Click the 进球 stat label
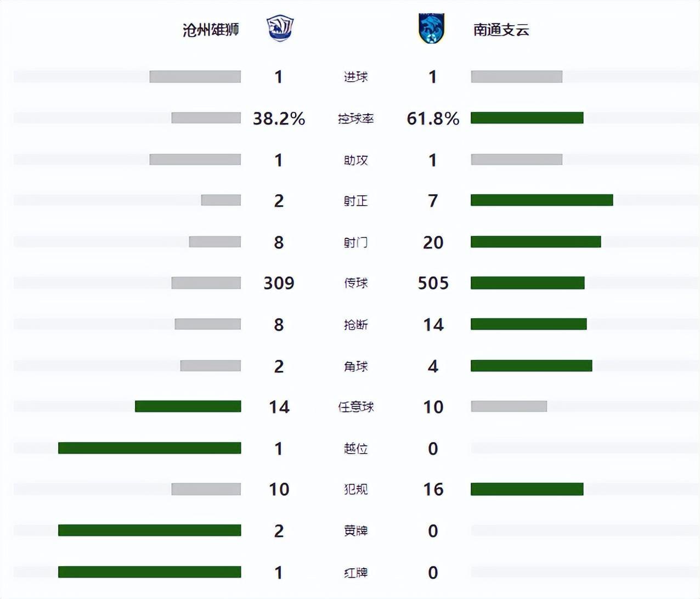 coord(355,77)
